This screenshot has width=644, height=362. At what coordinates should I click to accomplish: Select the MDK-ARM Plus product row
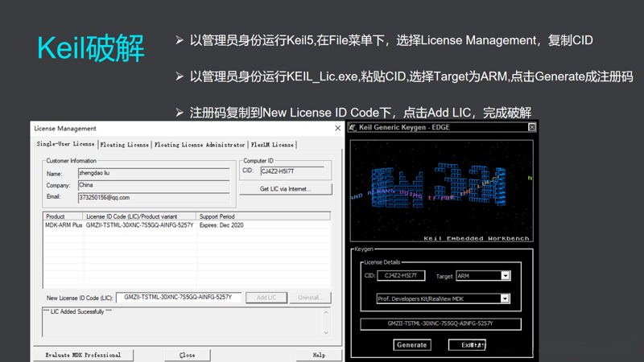[x=187, y=225]
